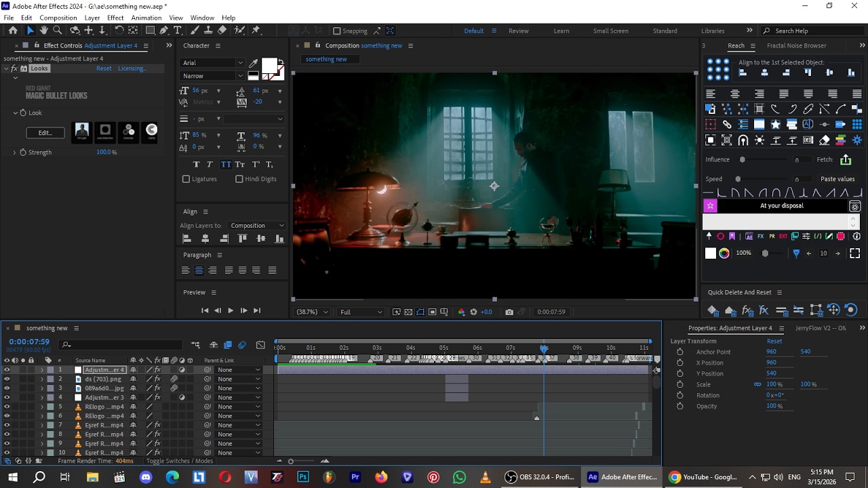
Task: Click the Faux Bold T button
Action: click(197, 165)
